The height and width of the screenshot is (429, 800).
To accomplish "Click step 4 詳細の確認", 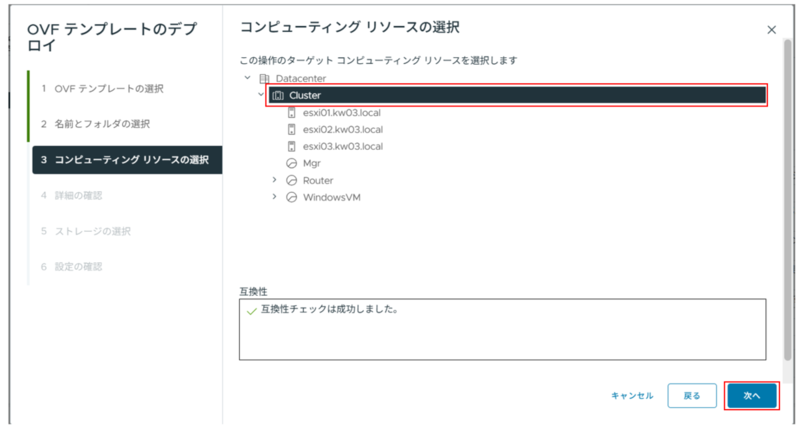I will tap(71, 195).
